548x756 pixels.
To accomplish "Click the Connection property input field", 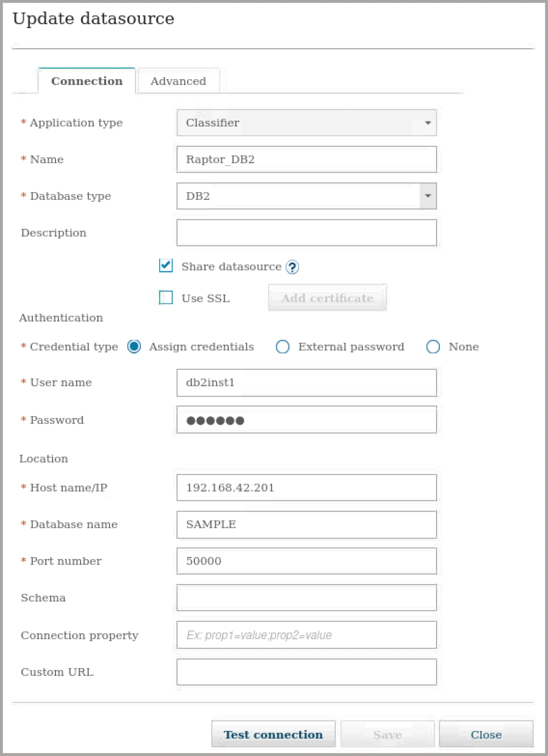I will point(306,635).
